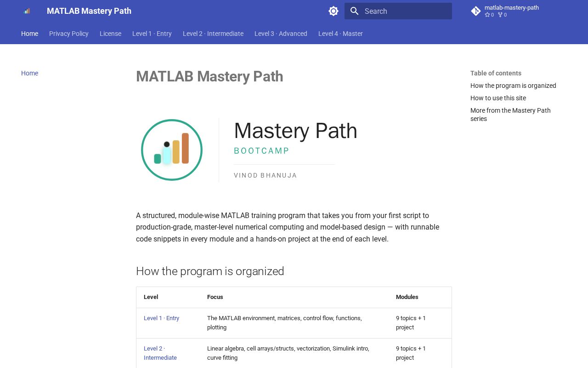
Task: Click the 'Table of contents' heading
Action: click(496, 73)
